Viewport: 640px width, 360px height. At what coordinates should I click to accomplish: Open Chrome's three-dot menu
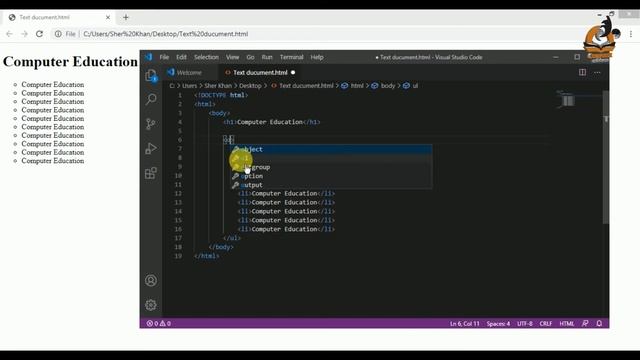[631, 34]
